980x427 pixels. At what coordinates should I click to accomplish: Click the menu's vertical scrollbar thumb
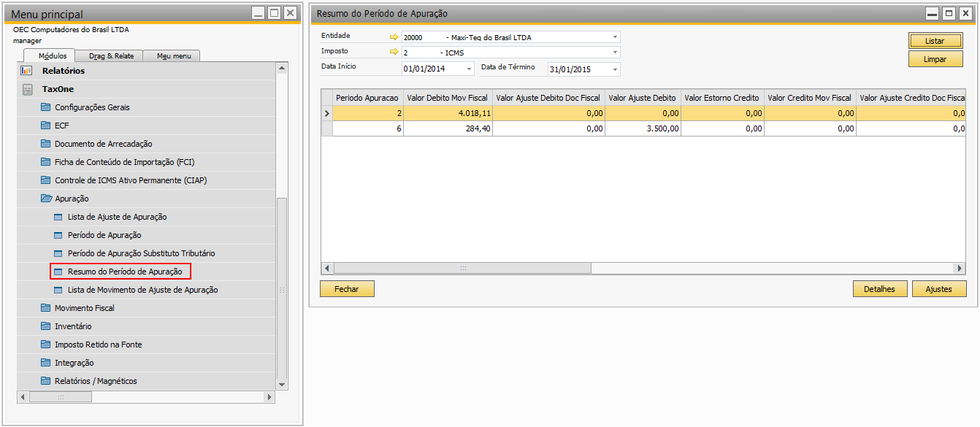[x=282, y=288]
